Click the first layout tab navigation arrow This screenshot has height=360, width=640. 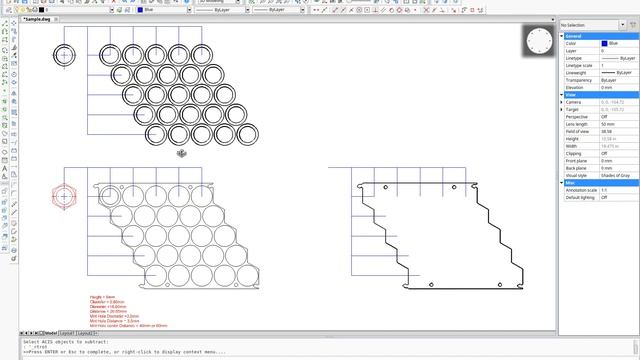click(x=22, y=333)
